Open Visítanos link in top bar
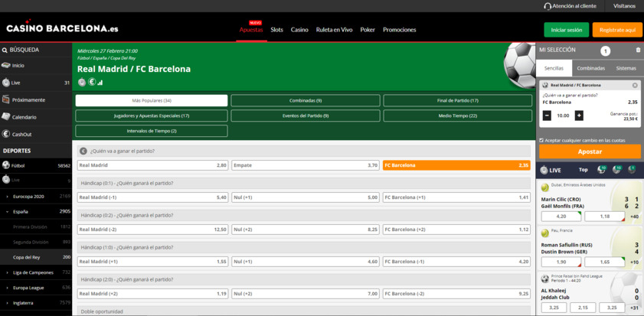The image size is (644, 316). [624, 6]
